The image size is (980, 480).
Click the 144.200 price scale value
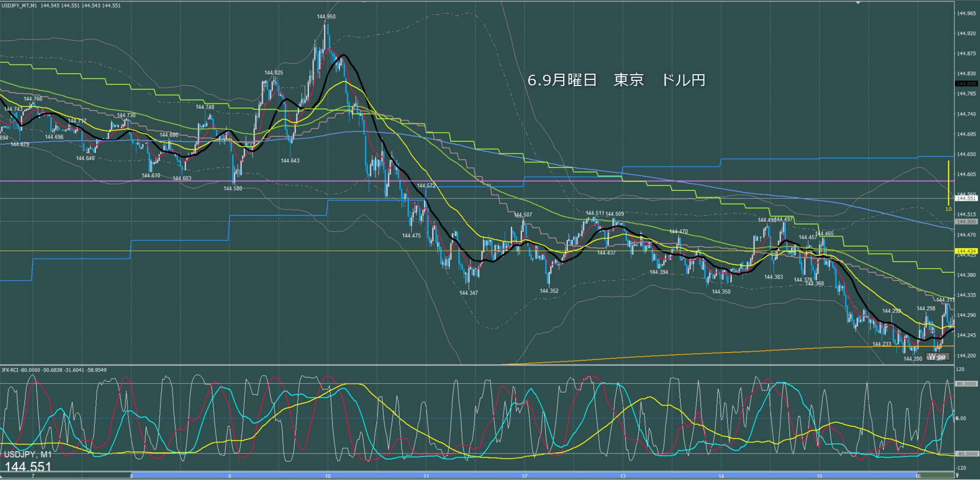point(966,355)
